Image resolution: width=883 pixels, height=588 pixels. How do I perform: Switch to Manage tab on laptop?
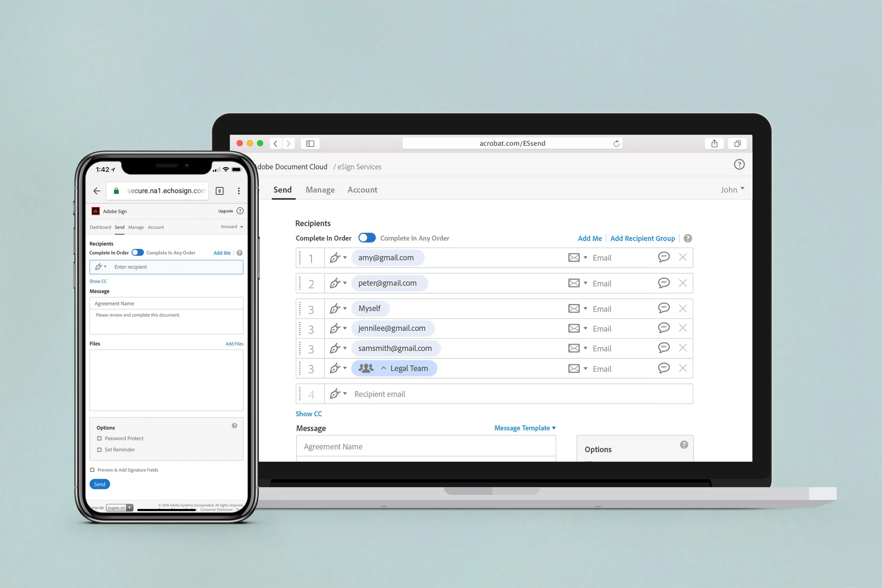pos(320,190)
